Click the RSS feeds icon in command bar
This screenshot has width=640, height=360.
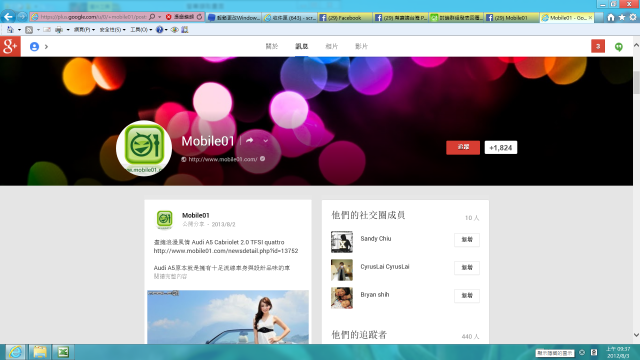point(29,30)
